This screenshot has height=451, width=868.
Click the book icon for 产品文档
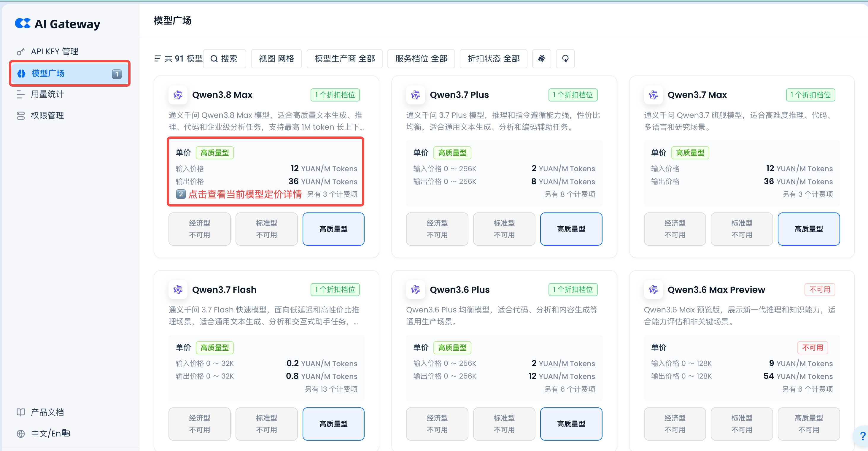point(20,412)
